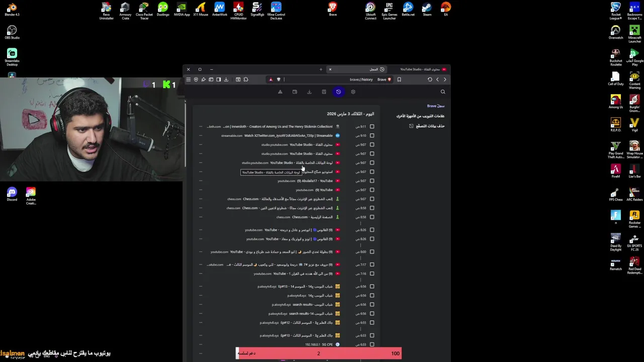Open the Innersloth Creators of Among Us history link

[278, 127]
